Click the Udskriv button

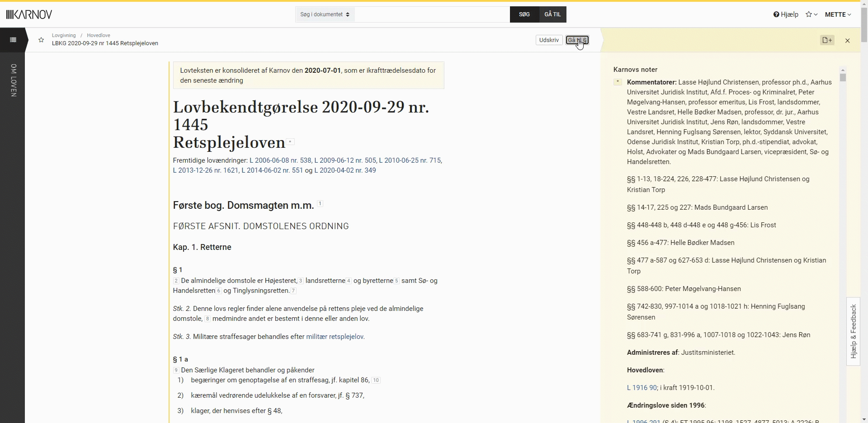pos(549,40)
